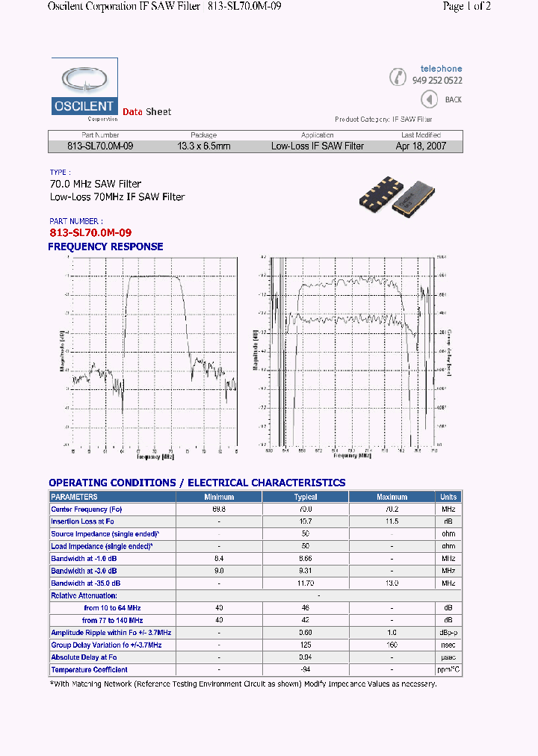Click the BACK arrow icon
This screenshot has height=756, width=538.
pyautogui.click(x=429, y=100)
